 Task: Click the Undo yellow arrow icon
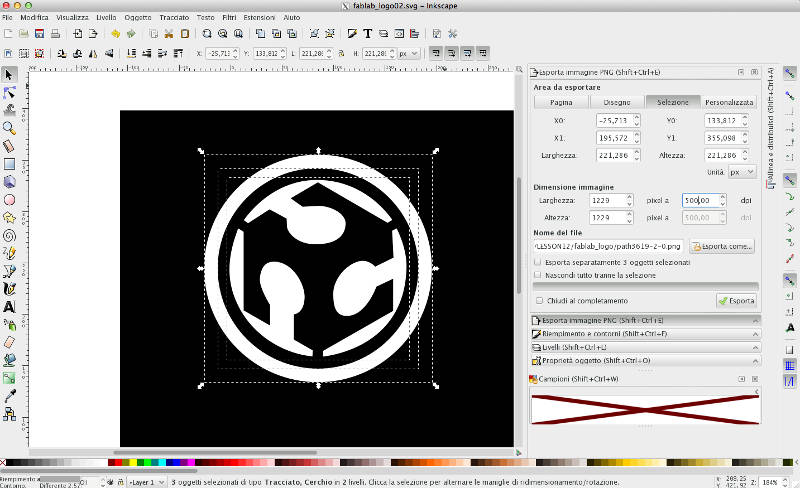(x=115, y=34)
